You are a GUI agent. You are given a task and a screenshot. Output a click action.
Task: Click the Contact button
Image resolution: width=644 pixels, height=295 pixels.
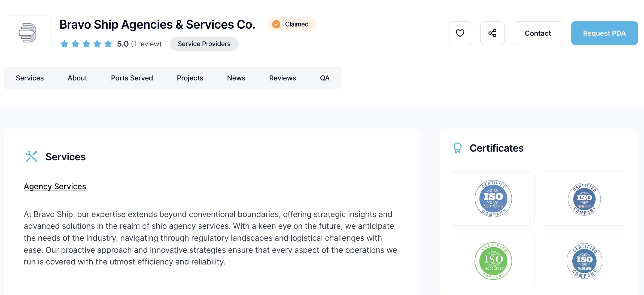[x=538, y=33]
